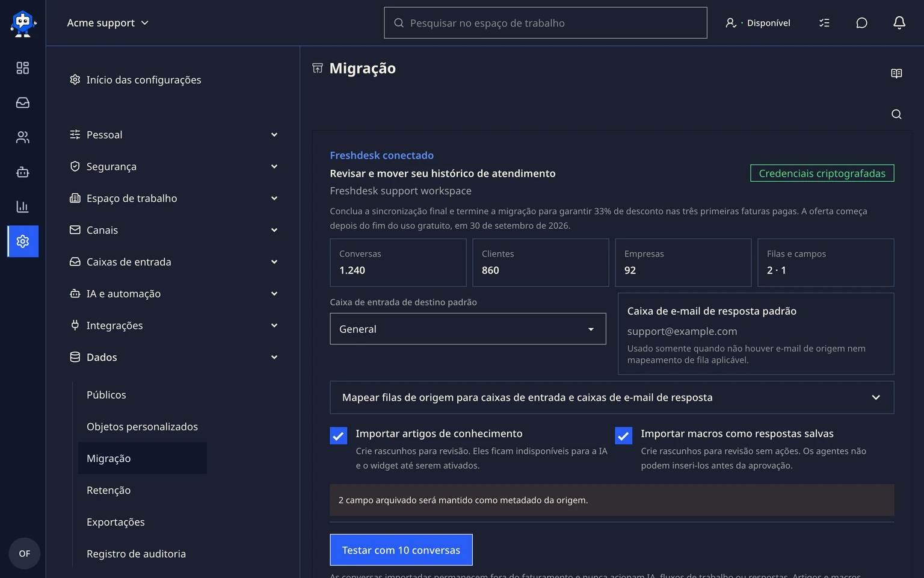The width and height of the screenshot is (924, 578).
Task: Open the notifications bell icon
Action: point(899,23)
